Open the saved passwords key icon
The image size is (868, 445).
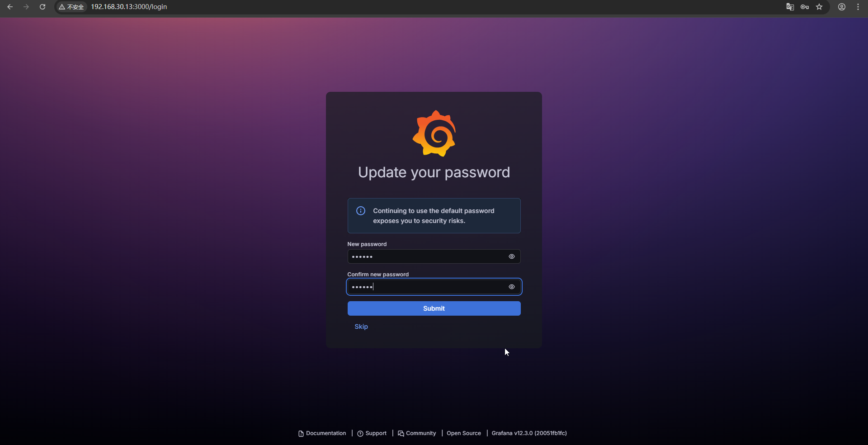[805, 7]
